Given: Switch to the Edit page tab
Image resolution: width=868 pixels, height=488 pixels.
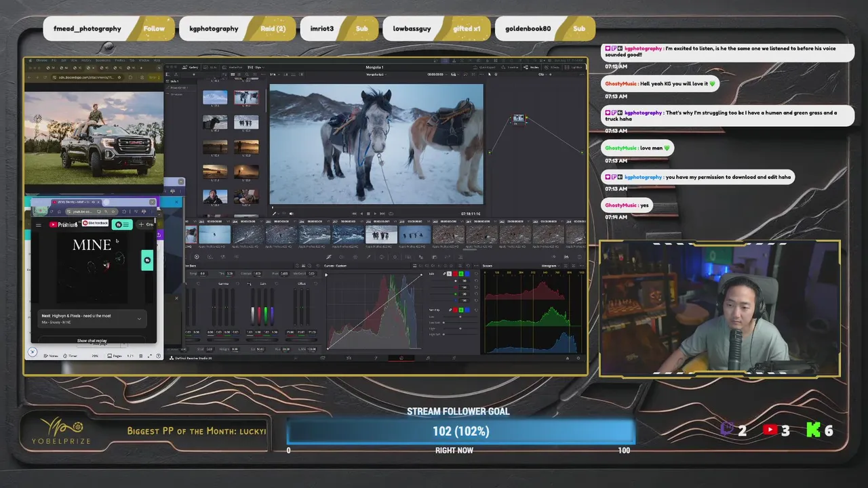Looking at the screenshot, I should (x=349, y=358).
